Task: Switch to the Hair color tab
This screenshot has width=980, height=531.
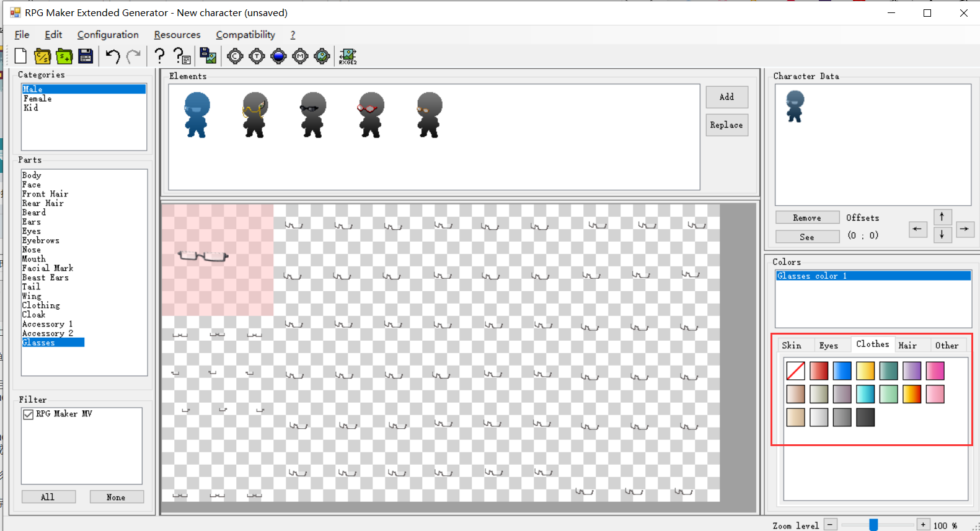Action: point(907,346)
